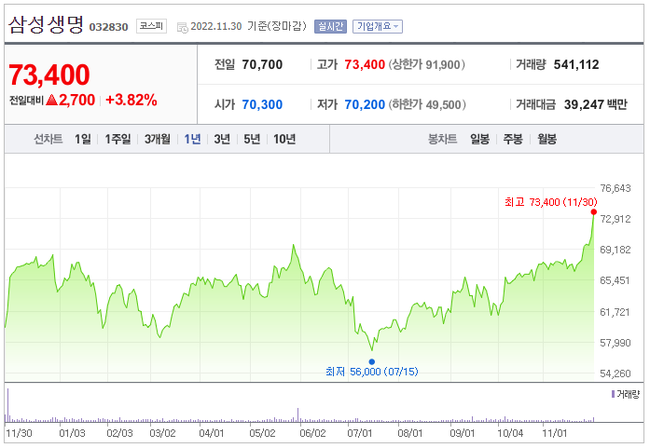
Task: Click the 65,451 y-axis label
Action: [x=615, y=281]
